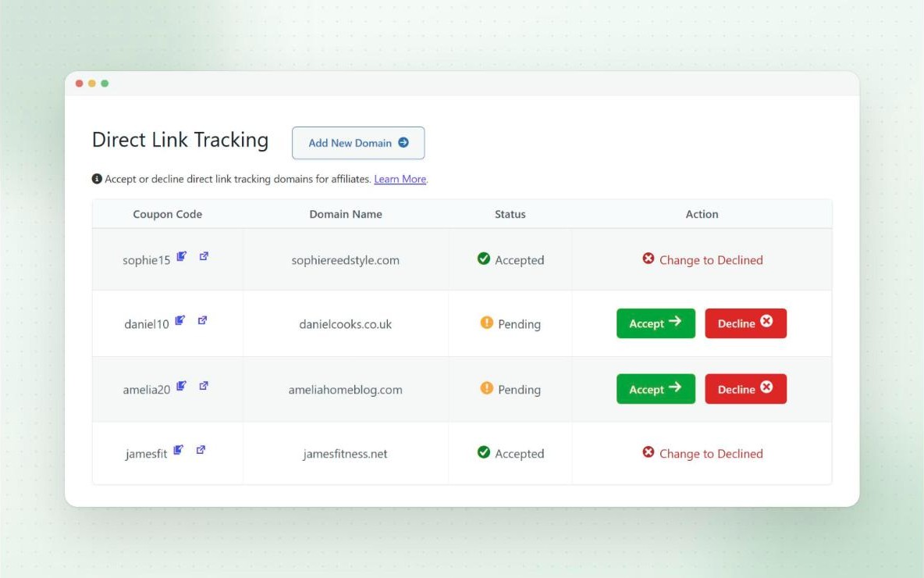Click the red window close dot
This screenshot has width=924, height=578.
(79, 83)
